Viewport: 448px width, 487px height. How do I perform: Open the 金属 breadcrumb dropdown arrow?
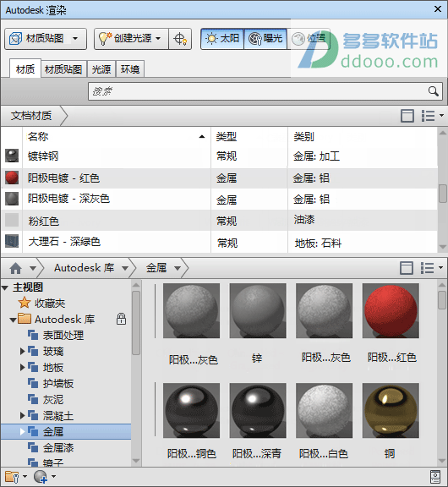point(178,268)
